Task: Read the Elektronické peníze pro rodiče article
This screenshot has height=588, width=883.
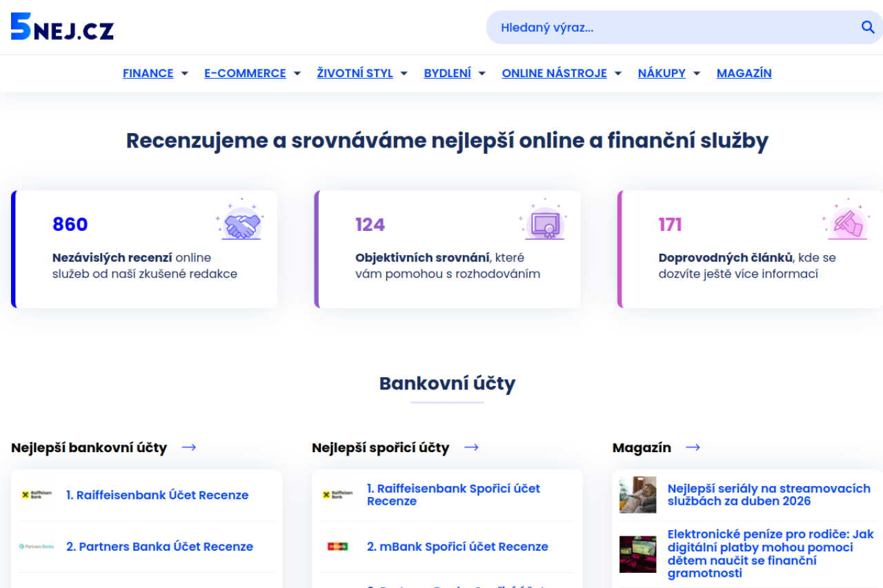Action: point(771,554)
